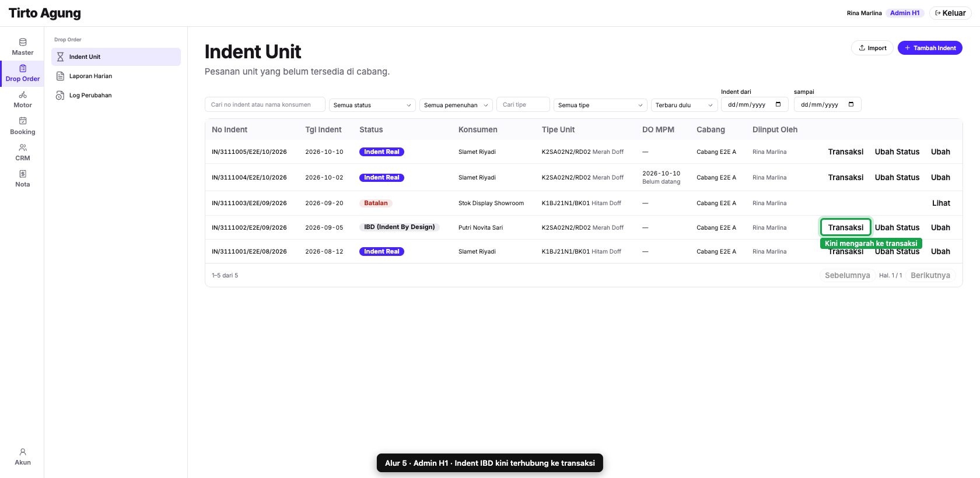The width and height of the screenshot is (980, 478).
Task: Open the Semua tipe dropdown
Action: (600, 105)
